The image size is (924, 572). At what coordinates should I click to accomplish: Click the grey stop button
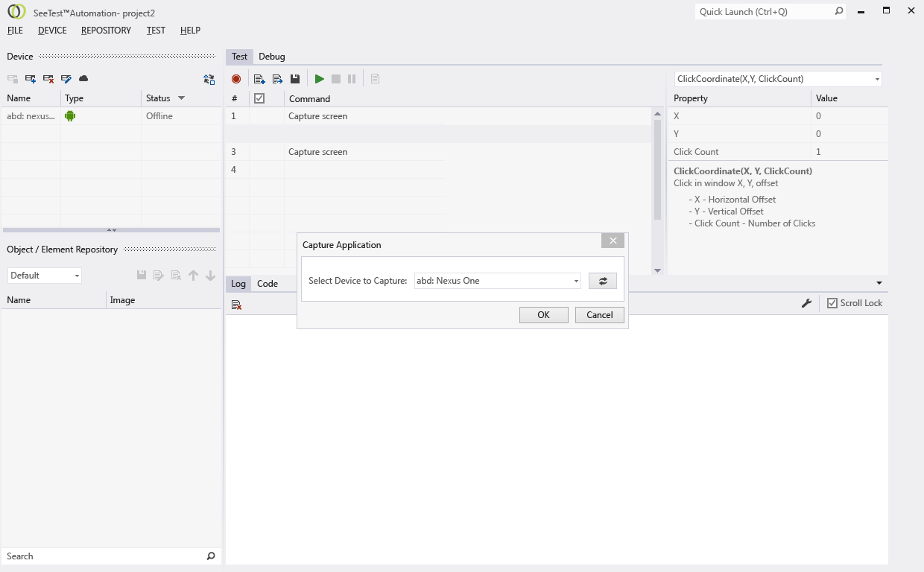(336, 79)
